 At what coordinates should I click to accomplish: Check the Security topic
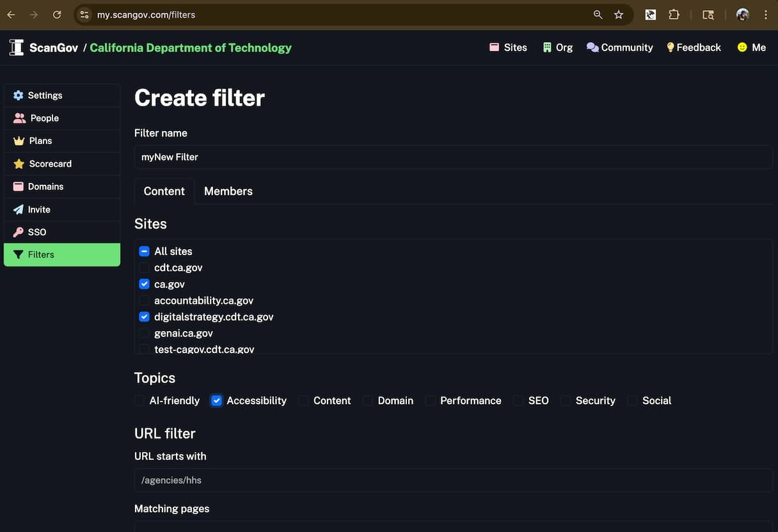(x=565, y=400)
